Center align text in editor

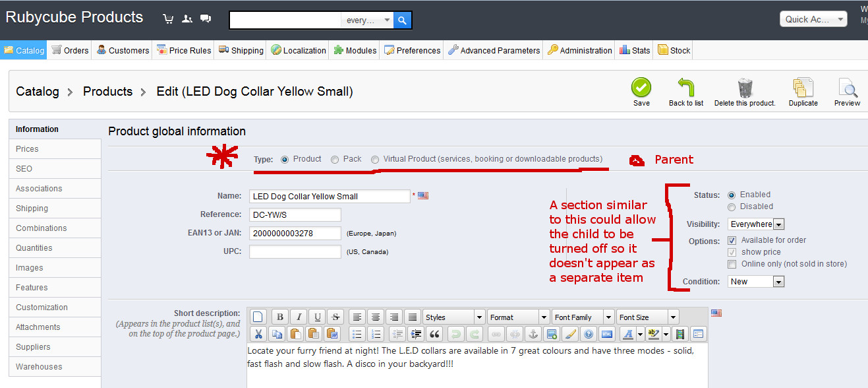[x=375, y=317]
